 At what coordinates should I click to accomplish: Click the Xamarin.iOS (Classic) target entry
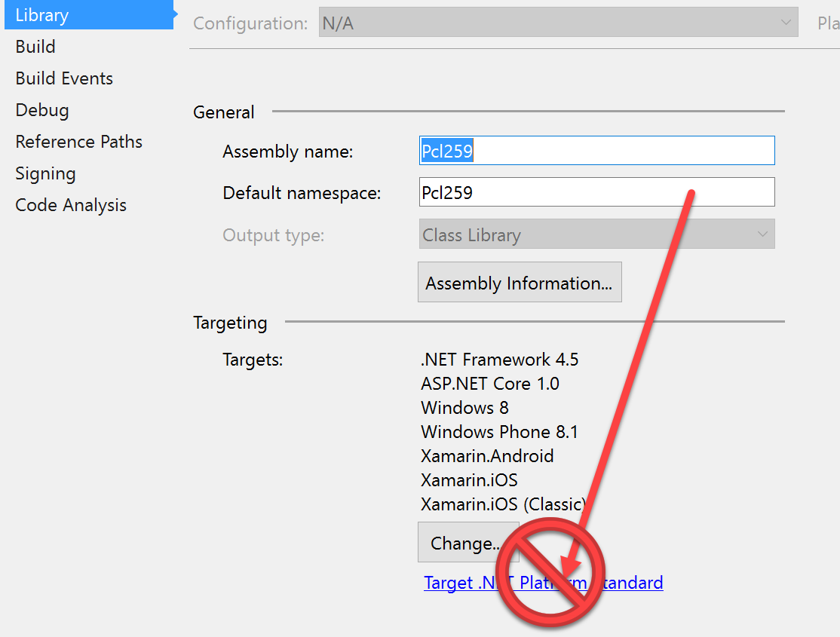pyautogui.click(x=503, y=504)
